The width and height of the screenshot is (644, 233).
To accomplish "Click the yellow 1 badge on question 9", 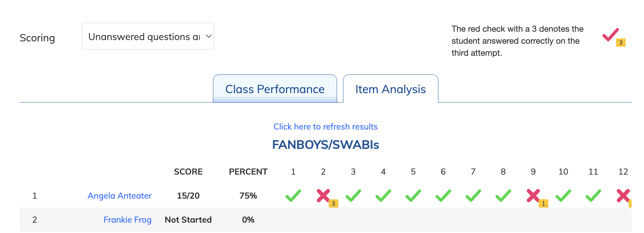I will (543, 203).
